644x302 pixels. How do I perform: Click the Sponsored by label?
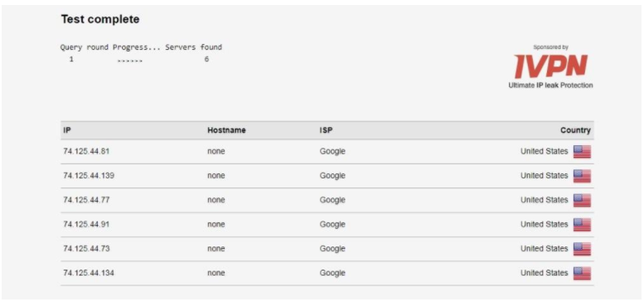click(x=550, y=47)
